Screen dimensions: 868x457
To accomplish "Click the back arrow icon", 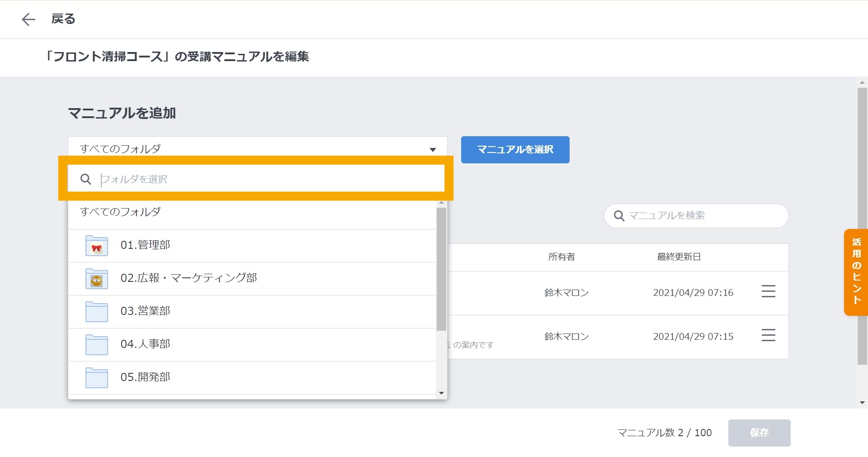I will tap(28, 19).
